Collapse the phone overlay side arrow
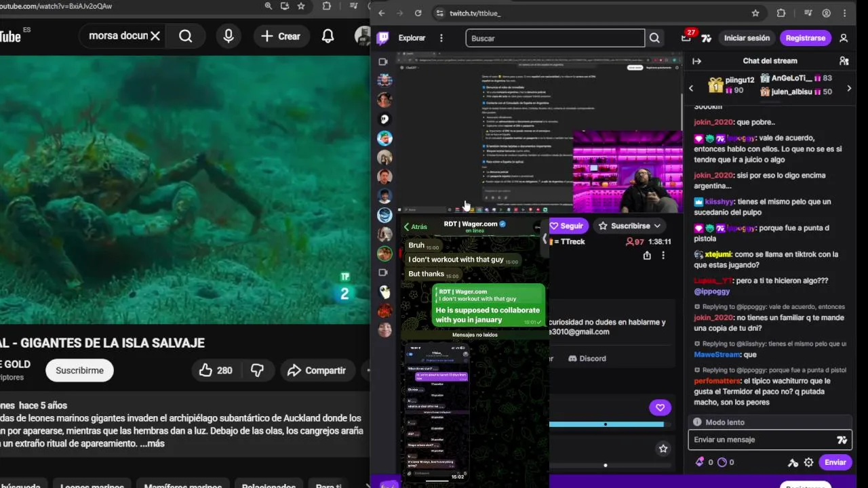Viewport: 868px width, 488px height. [544, 238]
